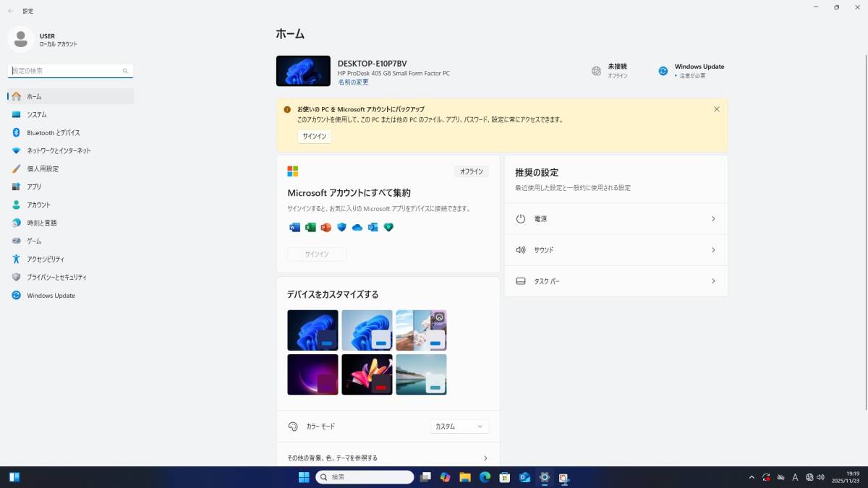Image resolution: width=868 pixels, height=488 pixels.
Task: Open the カラー モード dropdown
Action: [459, 427]
